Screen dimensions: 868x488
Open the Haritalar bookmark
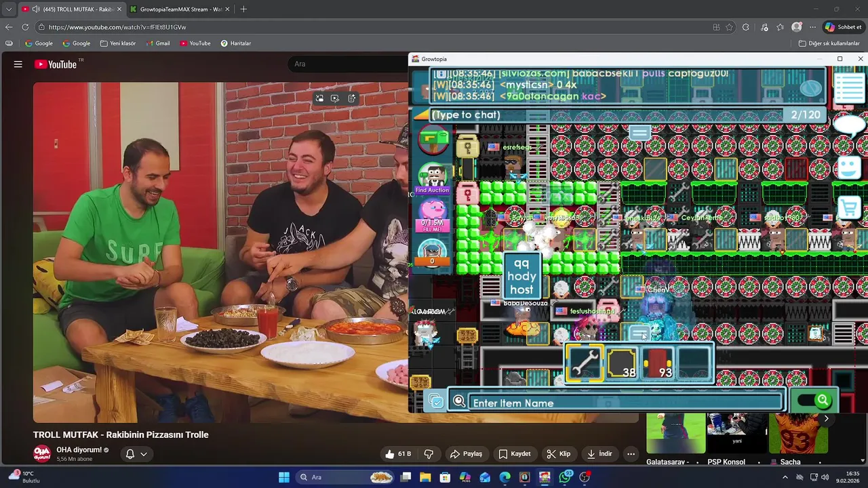(236, 43)
